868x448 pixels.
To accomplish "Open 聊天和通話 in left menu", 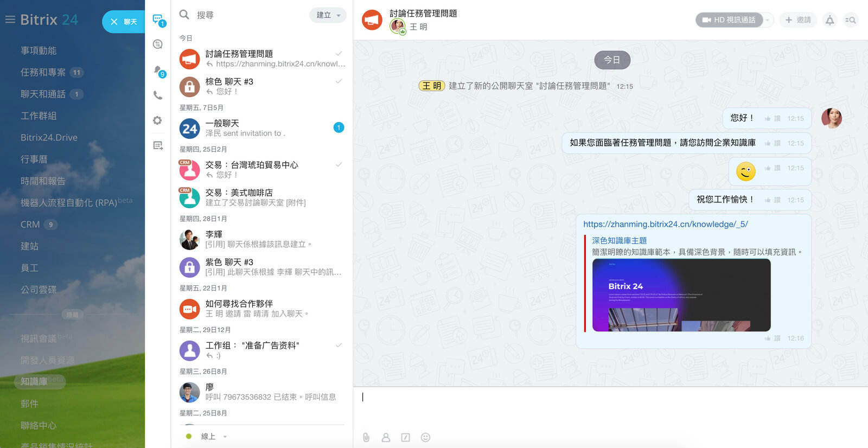I will tap(43, 94).
